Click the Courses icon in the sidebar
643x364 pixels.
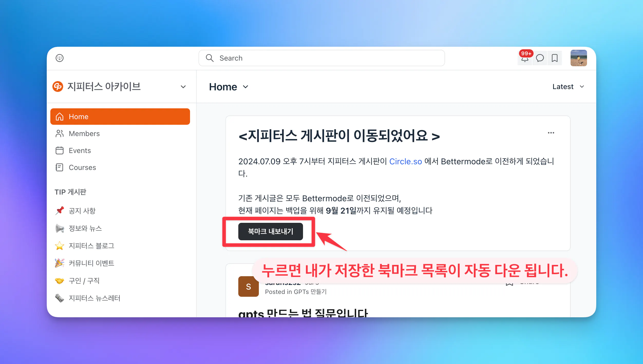[x=59, y=167]
